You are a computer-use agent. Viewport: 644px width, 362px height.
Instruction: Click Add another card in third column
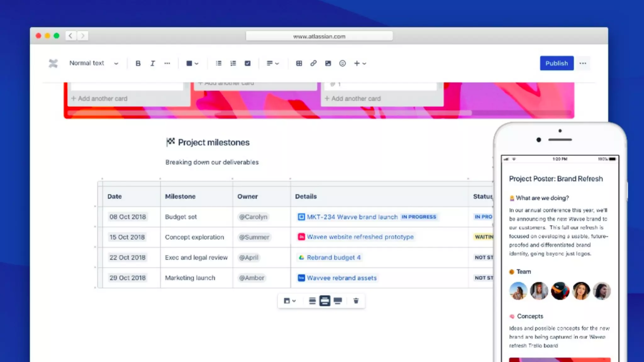pyautogui.click(x=353, y=98)
